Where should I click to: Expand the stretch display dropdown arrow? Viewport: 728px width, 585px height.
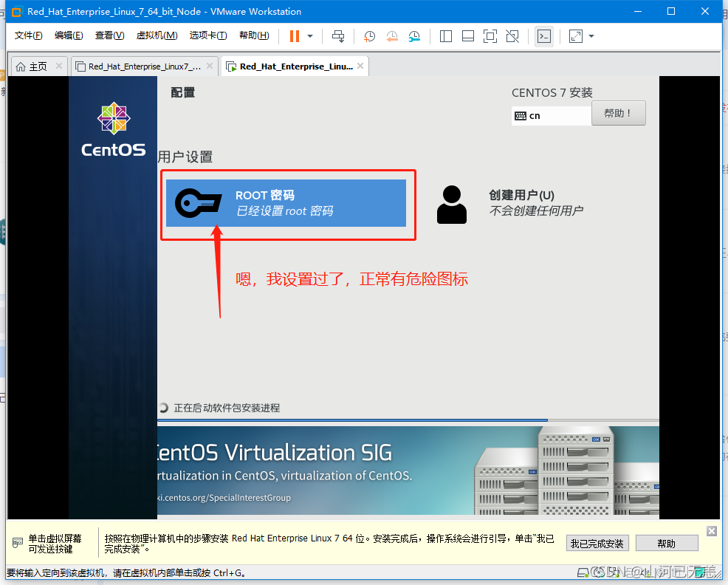591,36
